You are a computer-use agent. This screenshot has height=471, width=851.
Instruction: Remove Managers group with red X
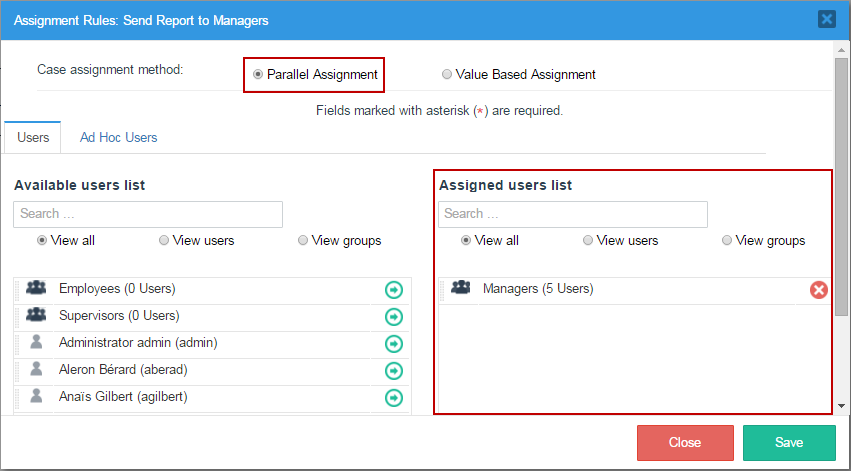click(x=818, y=290)
